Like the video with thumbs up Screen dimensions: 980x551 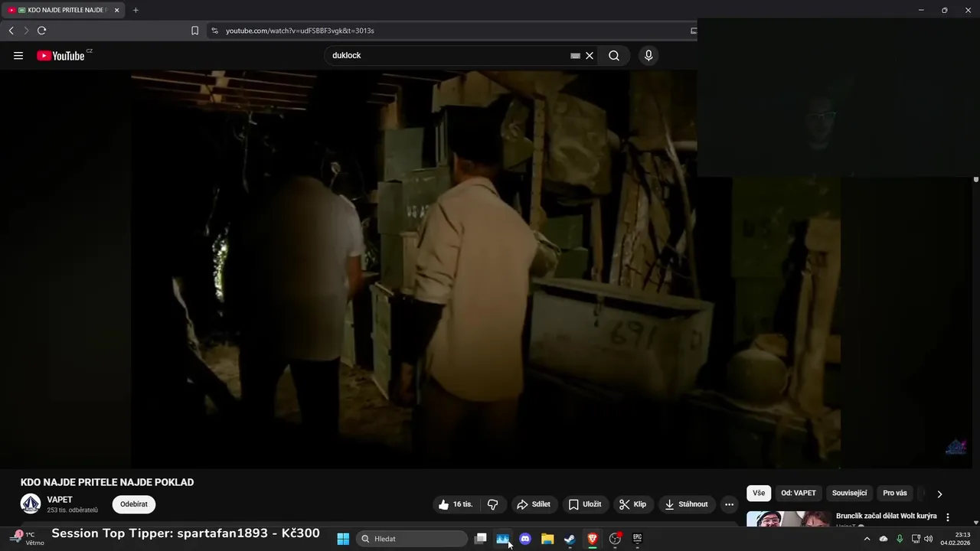[x=455, y=504]
